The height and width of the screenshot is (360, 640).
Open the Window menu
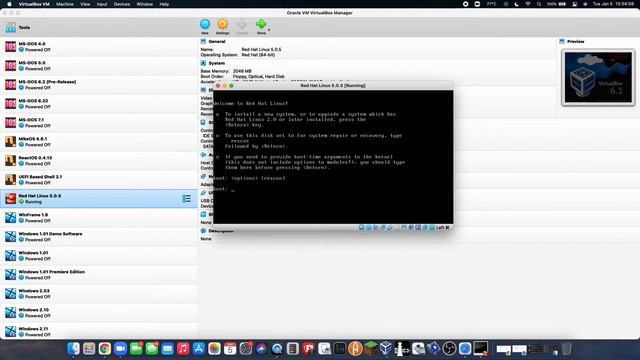(144, 4)
